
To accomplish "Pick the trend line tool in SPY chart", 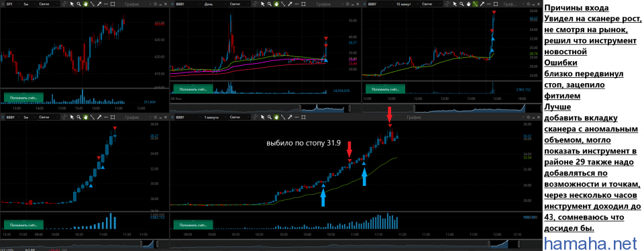I will [x=93, y=4].
